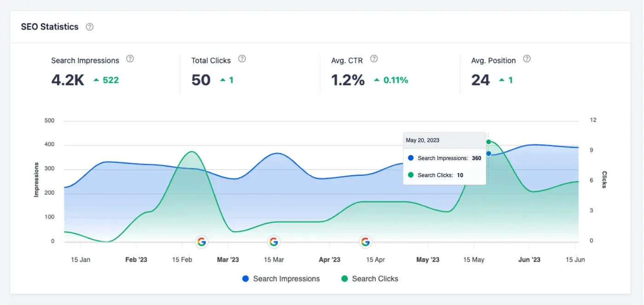The width and height of the screenshot is (644, 305).
Task: Click the Google marker near Apr '23
Action: (x=365, y=242)
